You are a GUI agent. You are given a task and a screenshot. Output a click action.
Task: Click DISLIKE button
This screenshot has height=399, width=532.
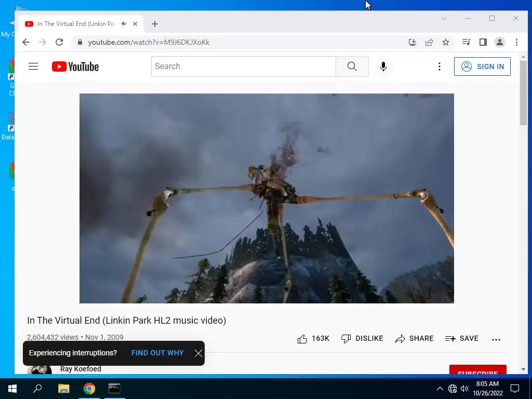pyautogui.click(x=362, y=339)
